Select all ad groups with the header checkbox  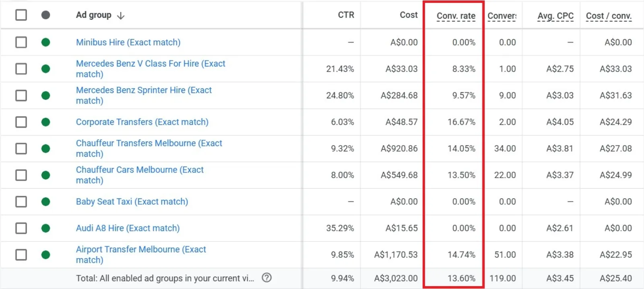point(21,15)
